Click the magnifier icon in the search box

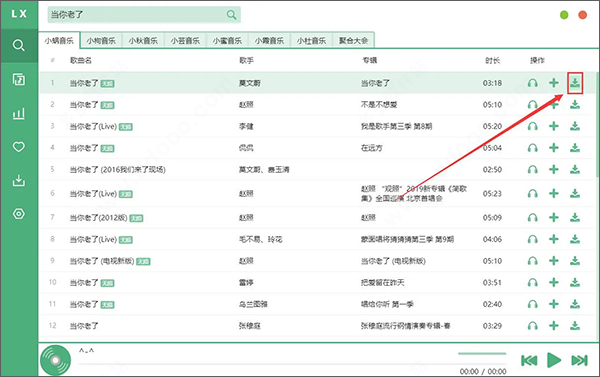click(x=232, y=15)
